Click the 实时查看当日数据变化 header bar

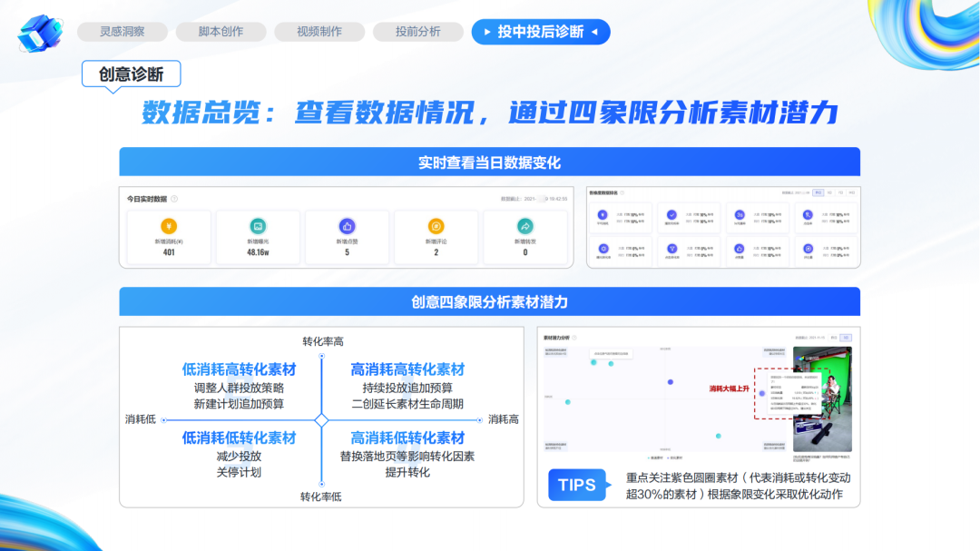(x=489, y=162)
